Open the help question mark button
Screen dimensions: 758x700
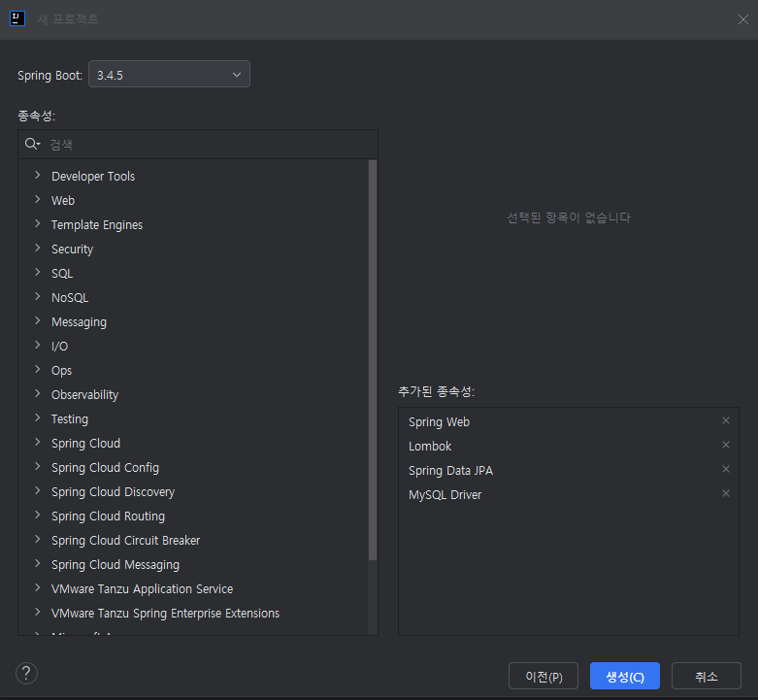pos(26,674)
